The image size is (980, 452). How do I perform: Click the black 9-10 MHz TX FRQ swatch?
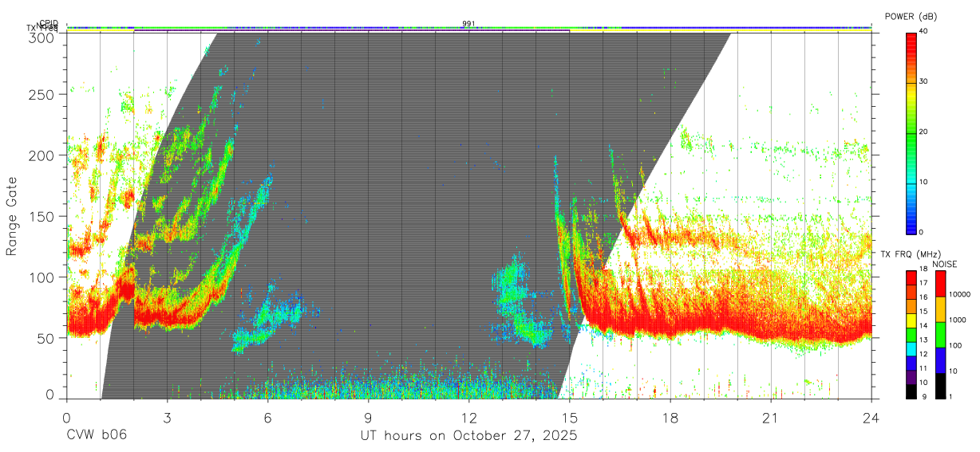tap(911, 391)
